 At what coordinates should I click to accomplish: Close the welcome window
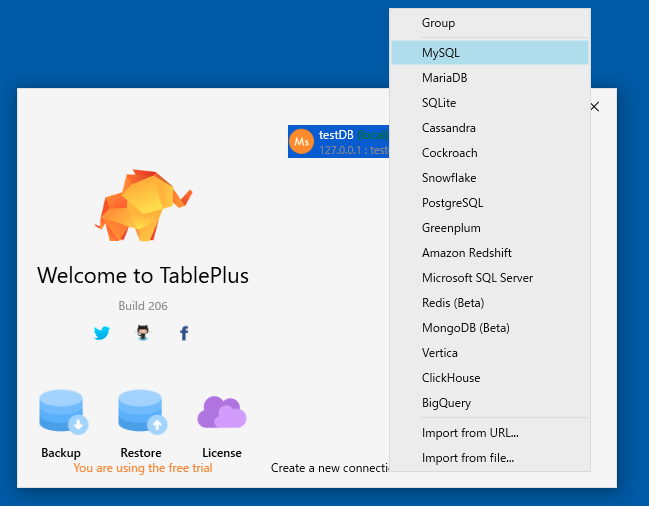tap(595, 107)
